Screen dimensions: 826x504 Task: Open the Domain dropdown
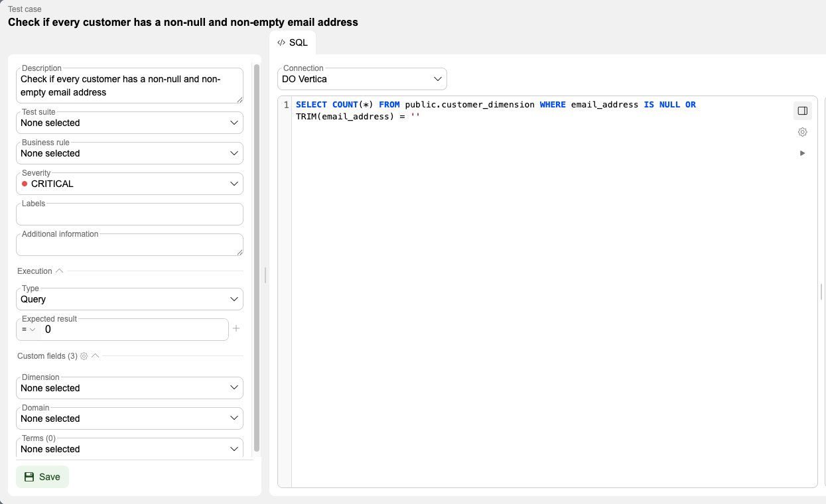[129, 418]
